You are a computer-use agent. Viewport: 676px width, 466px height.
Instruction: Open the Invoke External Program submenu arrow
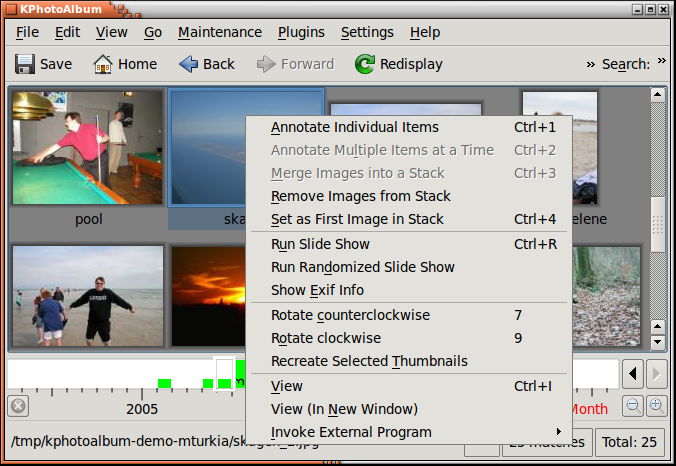pyautogui.click(x=559, y=432)
